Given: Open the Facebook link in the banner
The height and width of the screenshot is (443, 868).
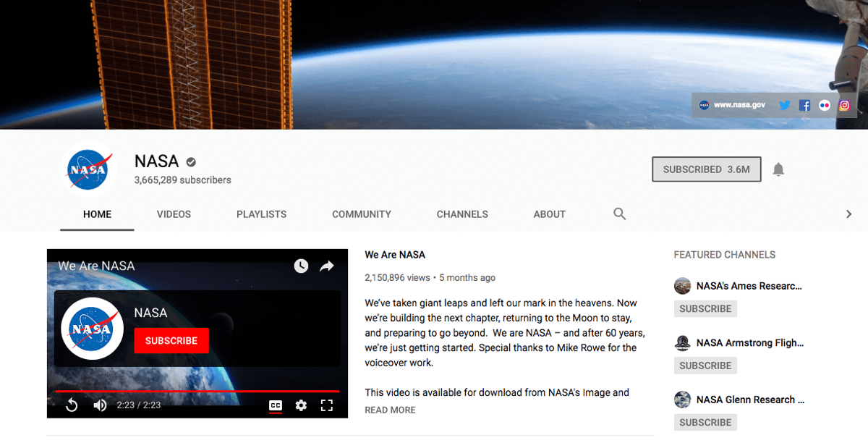Looking at the screenshot, I should click(804, 105).
